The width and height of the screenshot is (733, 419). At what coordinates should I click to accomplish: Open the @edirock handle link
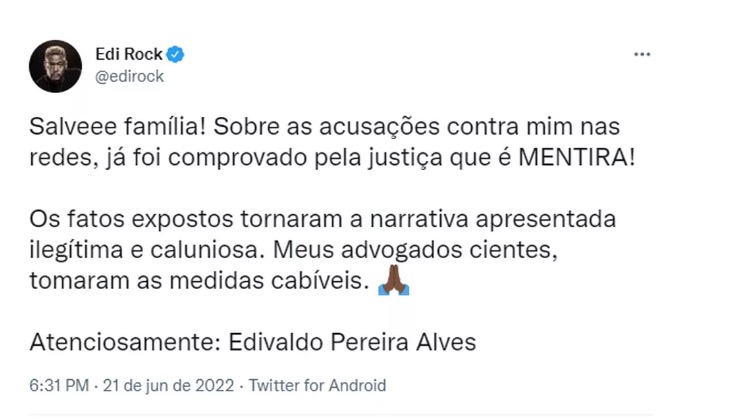coord(128,75)
